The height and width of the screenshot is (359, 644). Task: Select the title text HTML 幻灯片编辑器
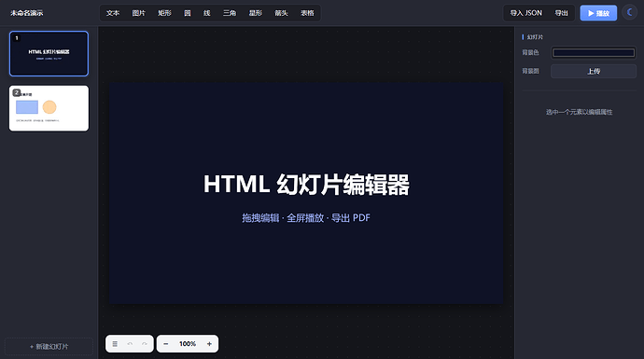[x=306, y=185]
